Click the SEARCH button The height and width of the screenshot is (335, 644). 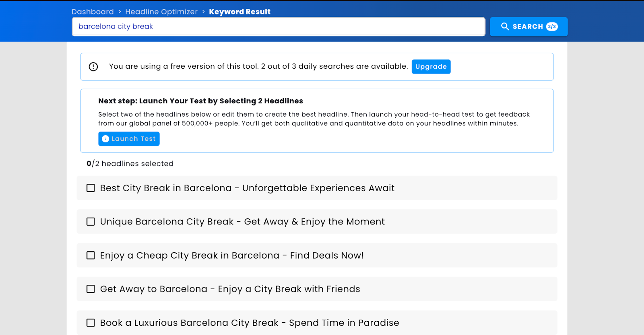(528, 27)
